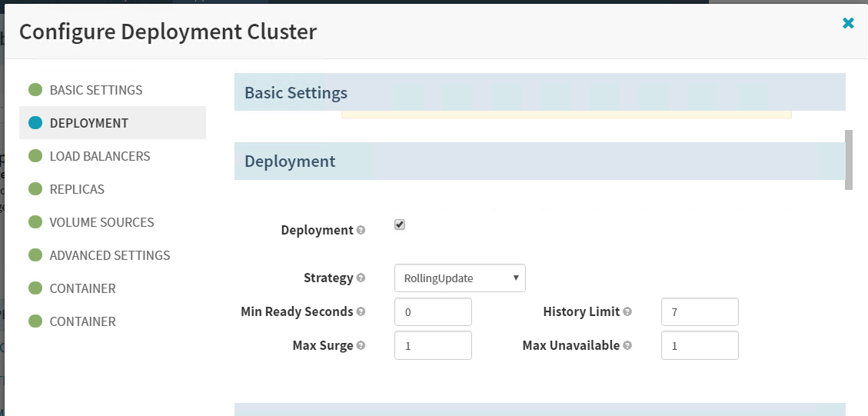The height and width of the screenshot is (416, 868).
Task: Focus the History Limit field
Action: (700, 312)
